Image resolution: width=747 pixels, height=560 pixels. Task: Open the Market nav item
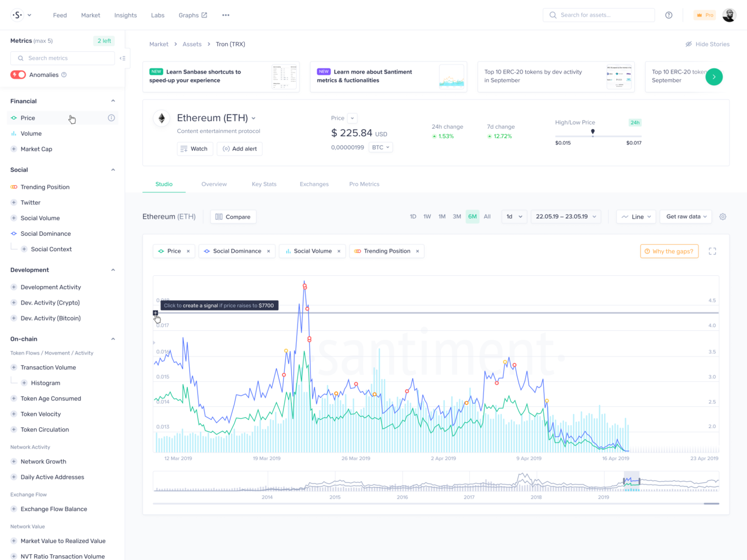pyautogui.click(x=91, y=15)
